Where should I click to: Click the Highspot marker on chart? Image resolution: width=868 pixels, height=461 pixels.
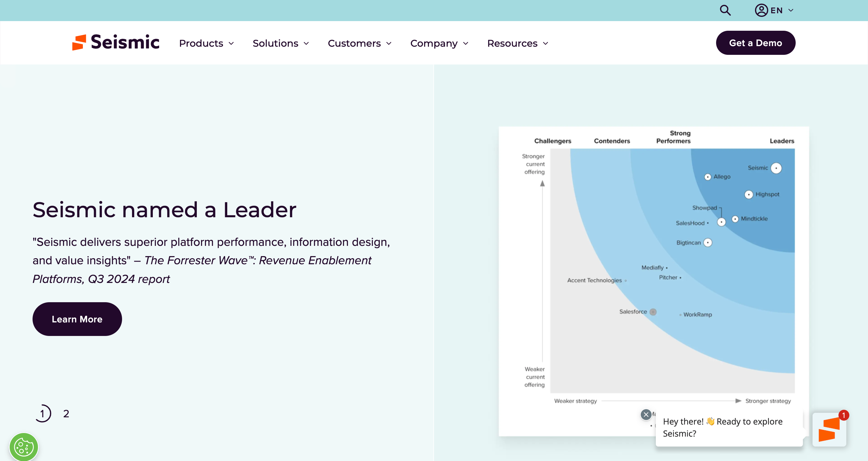pyautogui.click(x=748, y=194)
